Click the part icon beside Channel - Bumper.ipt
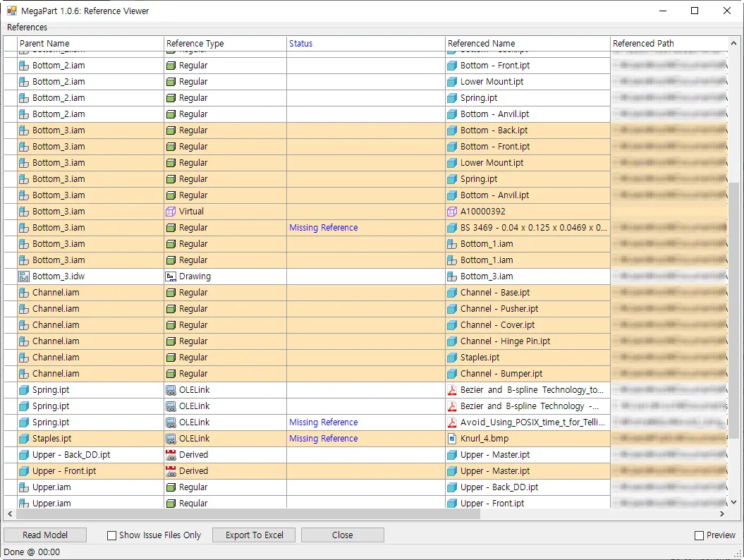Image resolution: width=744 pixels, height=560 pixels. coord(452,374)
